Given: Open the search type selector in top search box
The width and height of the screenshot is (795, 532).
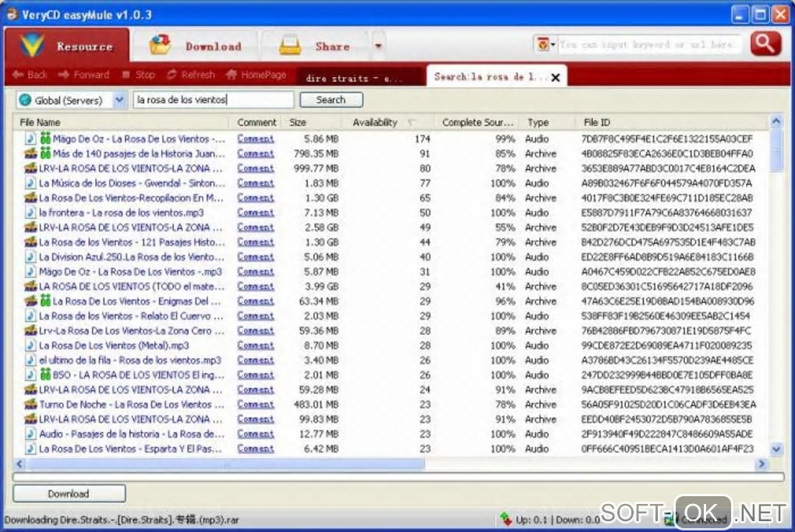Looking at the screenshot, I should tap(546, 44).
